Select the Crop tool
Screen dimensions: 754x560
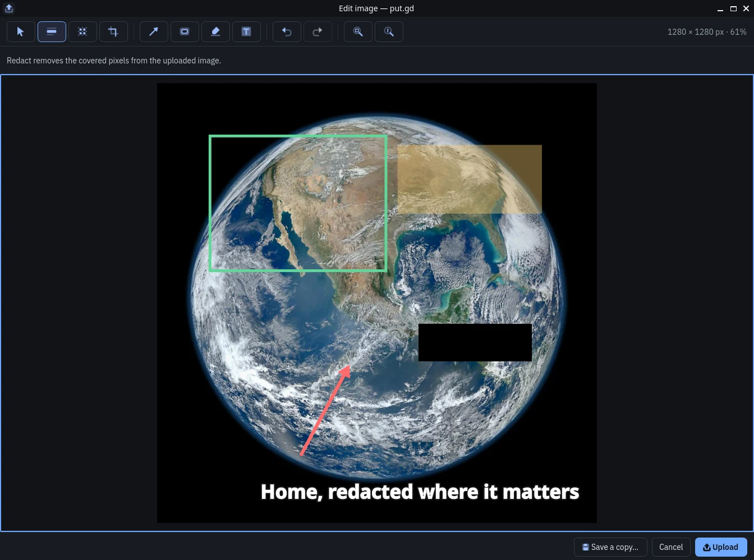pos(113,32)
